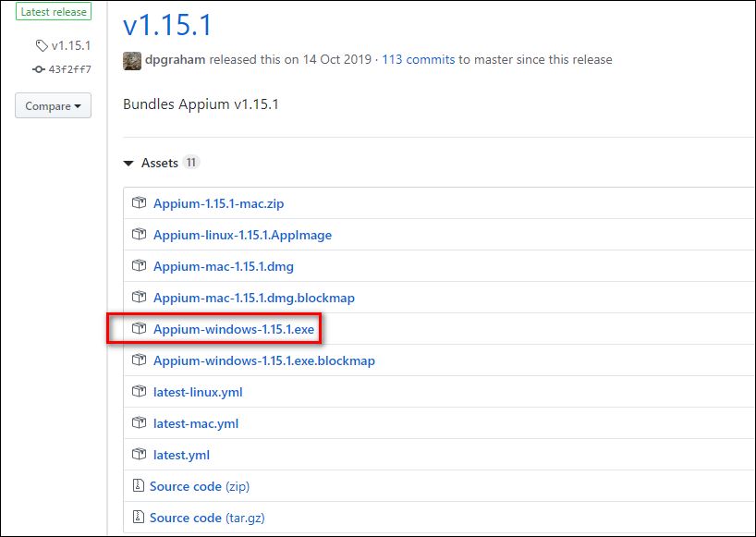Image resolution: width=756 pixels, height=537 pixels.
Task: Download the latest-linux.yml file
Action: coord(198,392)
